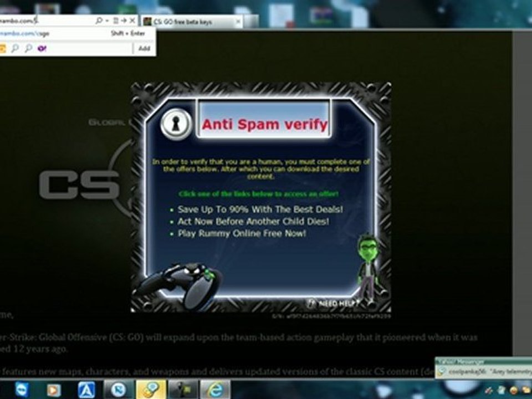Open the address bar dropdown arrow

107,21
